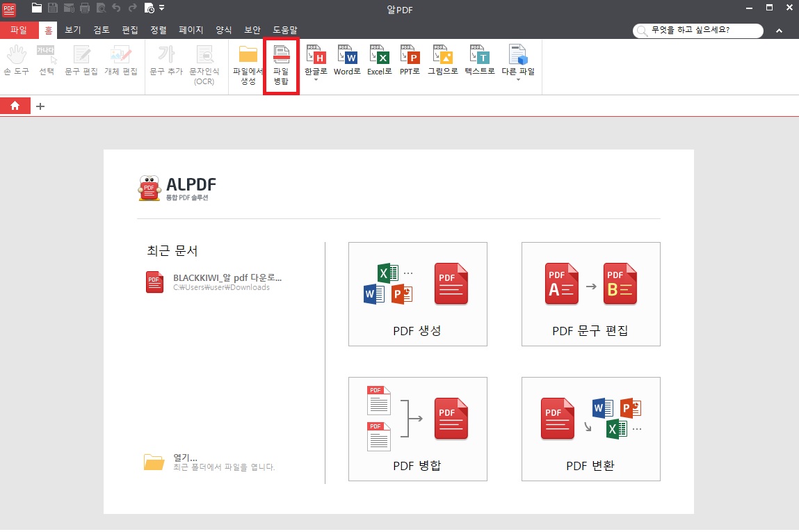Expand the 한글로 dropdown arrow
Viewport: 799px width, 532px height.
pyautogui.click(x=316, y=80)
